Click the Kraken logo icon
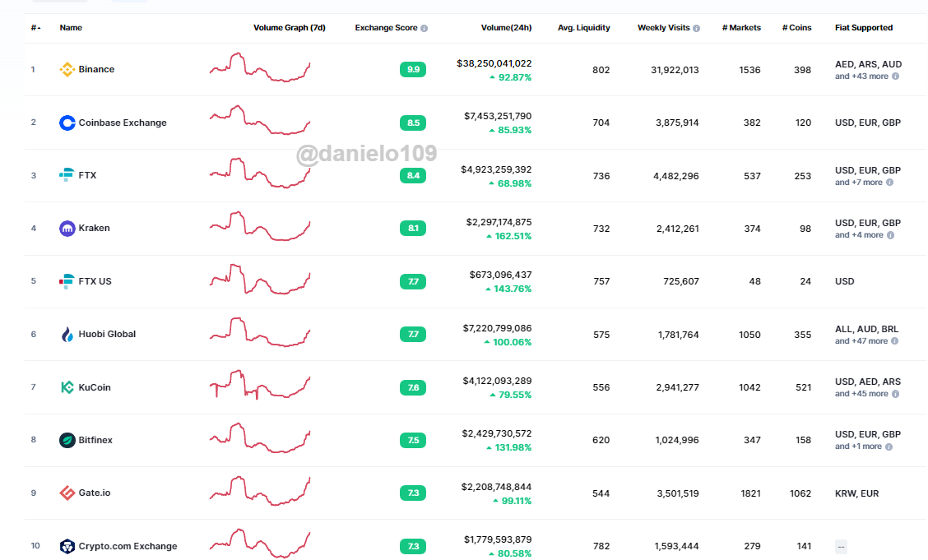 coord(67,229)
